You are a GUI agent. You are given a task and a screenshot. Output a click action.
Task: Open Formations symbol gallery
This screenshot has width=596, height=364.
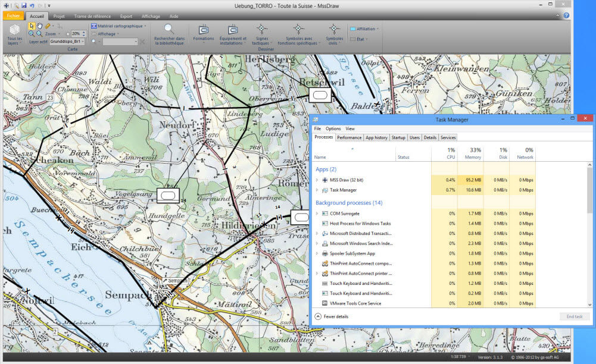204,33
